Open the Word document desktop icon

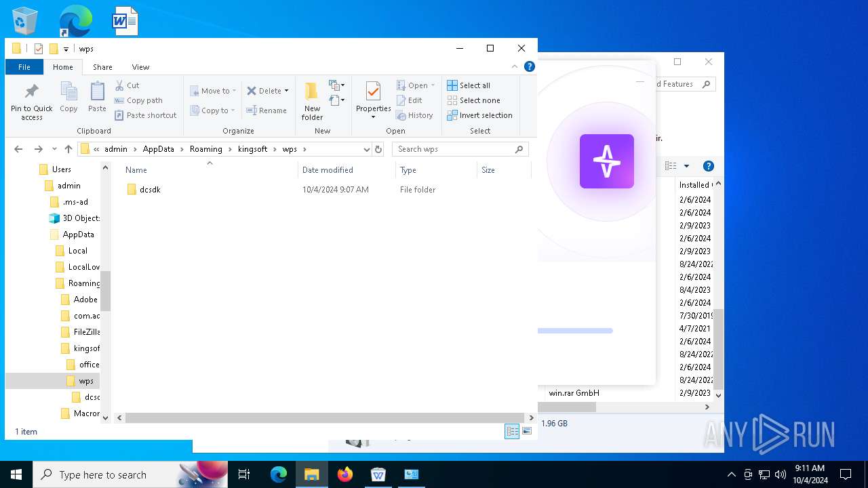tap(125, 20)
